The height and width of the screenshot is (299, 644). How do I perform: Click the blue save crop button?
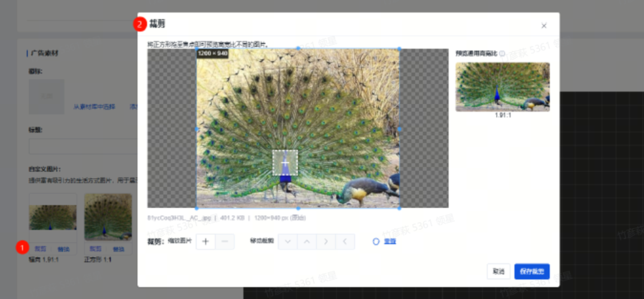(532, 271)
